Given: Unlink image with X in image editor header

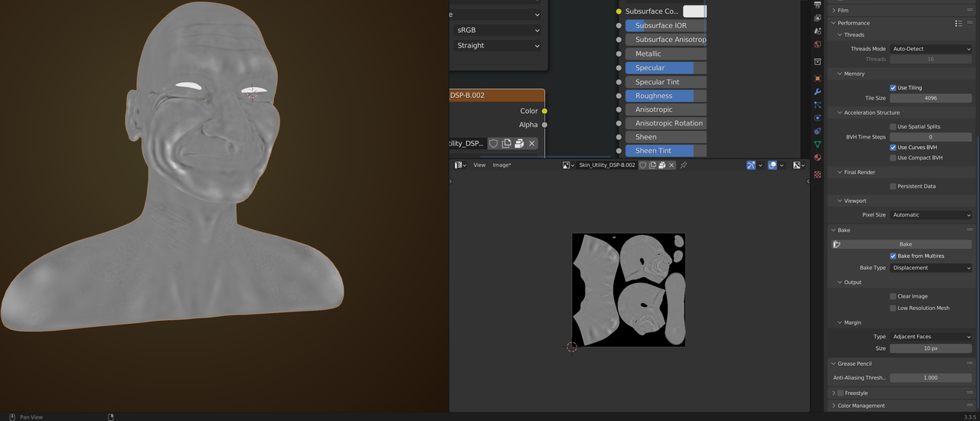Looking at the screenshot, I should (671, 165).
